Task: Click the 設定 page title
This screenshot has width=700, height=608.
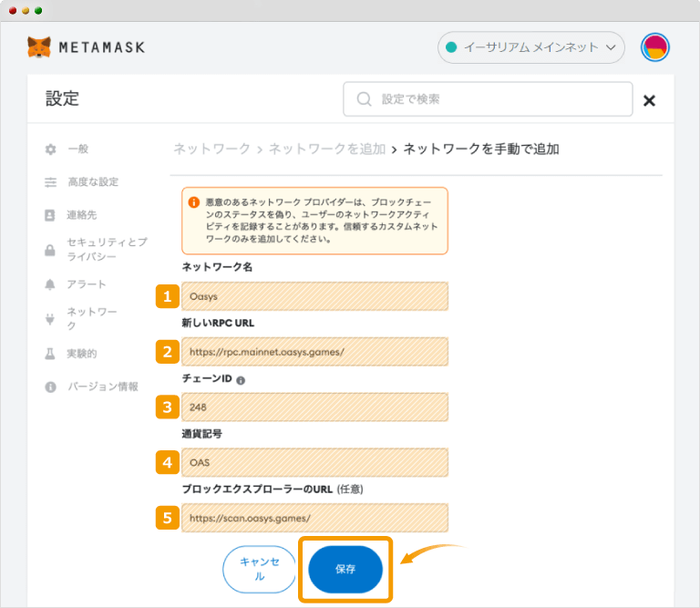Action: point(63,98)
